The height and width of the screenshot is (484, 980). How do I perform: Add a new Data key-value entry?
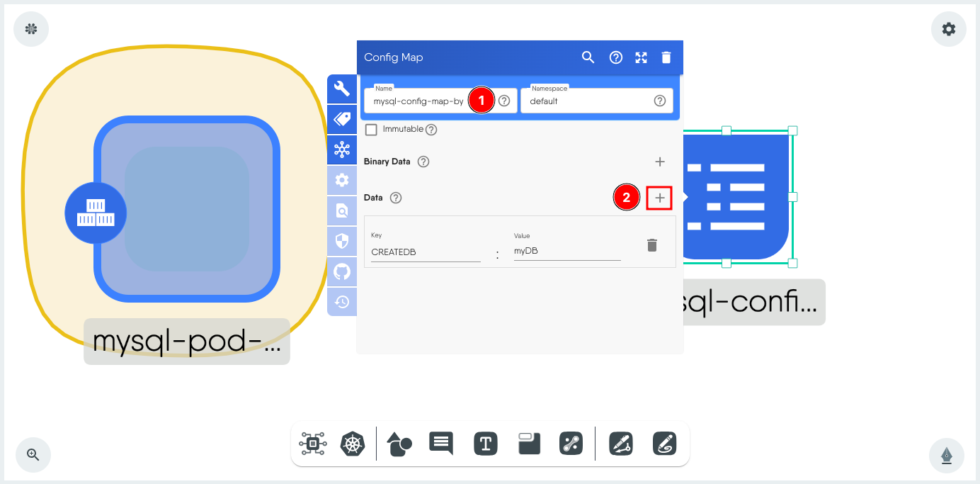click(x=659, y=198)
